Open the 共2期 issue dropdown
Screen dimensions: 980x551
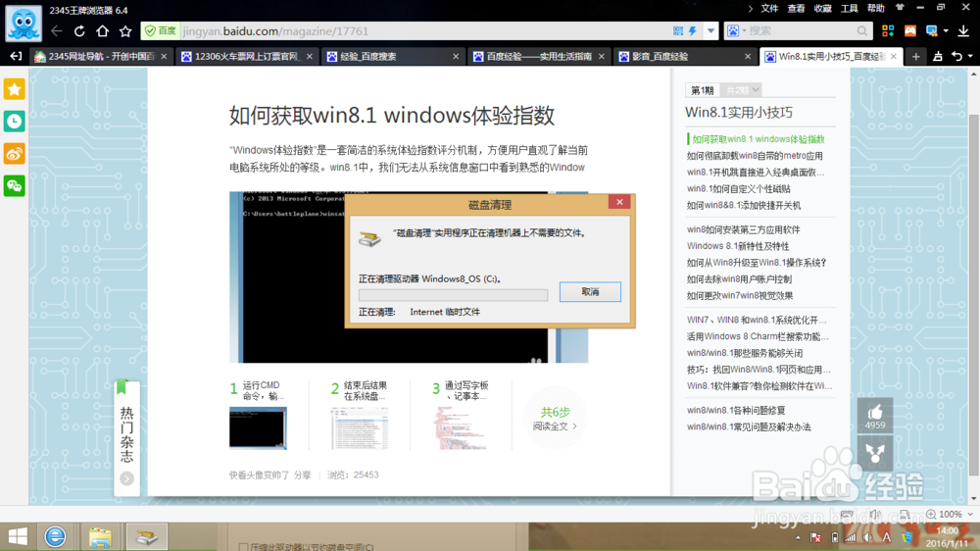741,90
